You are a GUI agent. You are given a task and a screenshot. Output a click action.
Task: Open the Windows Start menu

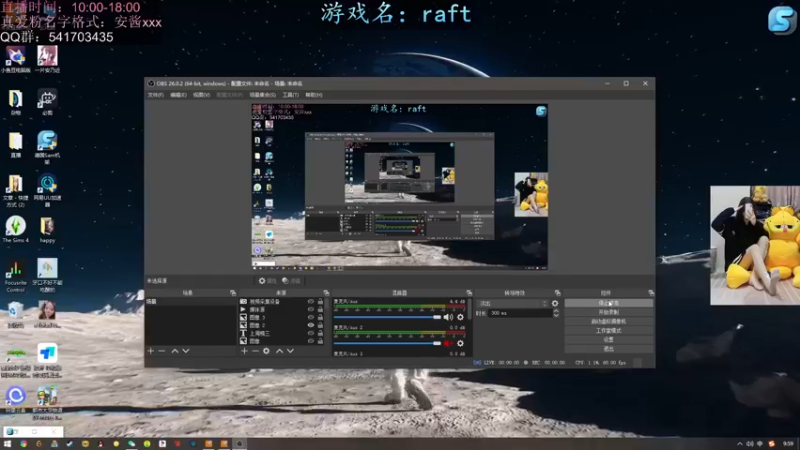click(x=7, y=444)
